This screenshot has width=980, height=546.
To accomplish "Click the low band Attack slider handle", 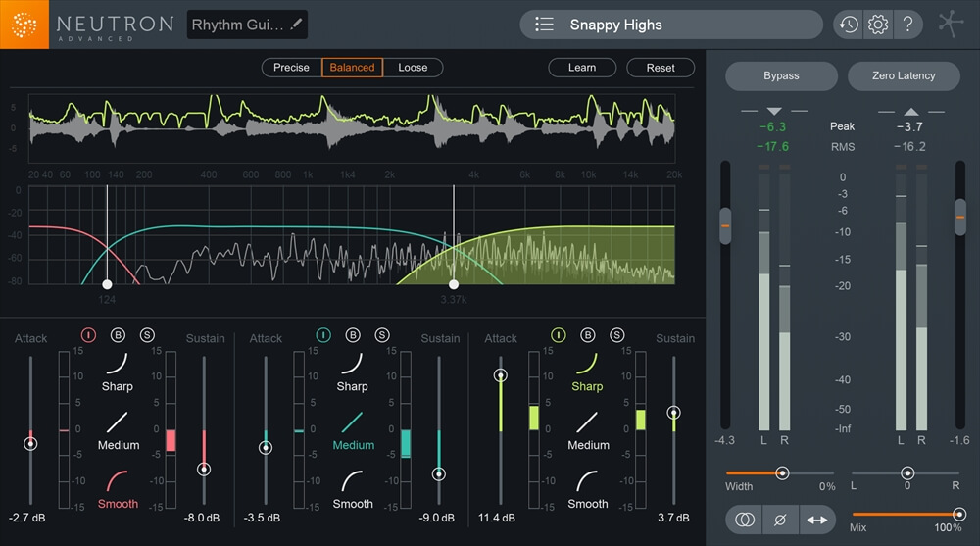I will [30, 443].
